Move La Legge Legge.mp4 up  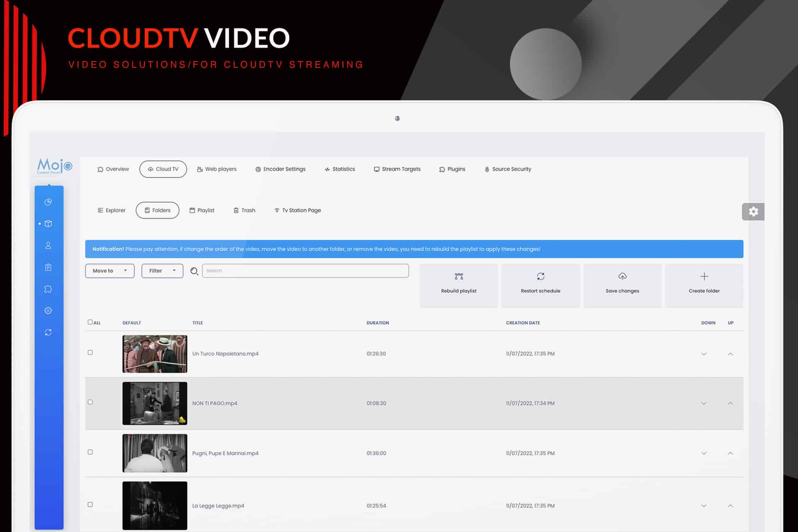pos(730,506)
